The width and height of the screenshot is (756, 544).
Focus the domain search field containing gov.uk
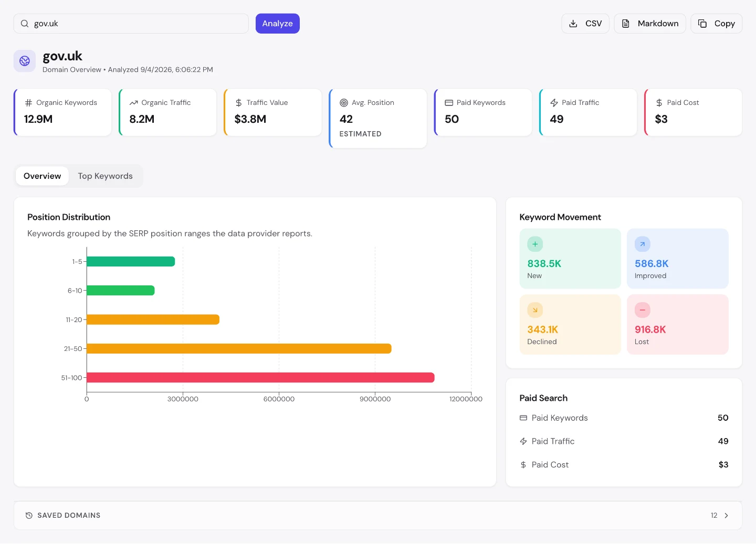[131, 24]
